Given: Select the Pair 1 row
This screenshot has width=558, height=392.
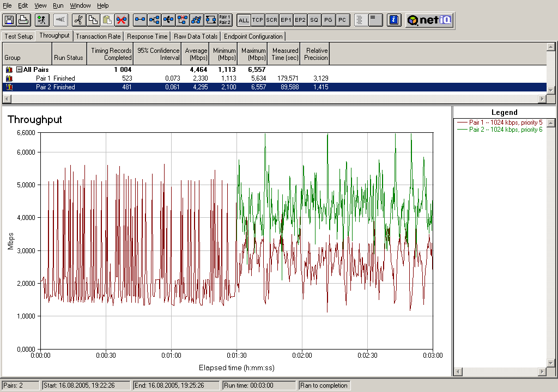Looking at the screenshot, I should [44, 78].
